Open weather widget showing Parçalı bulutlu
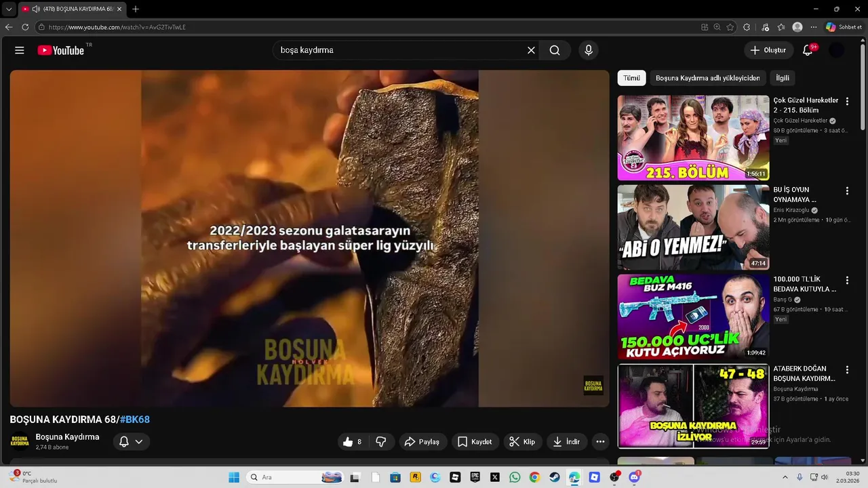This screenshot has width=868, height=488. point(33,477)
